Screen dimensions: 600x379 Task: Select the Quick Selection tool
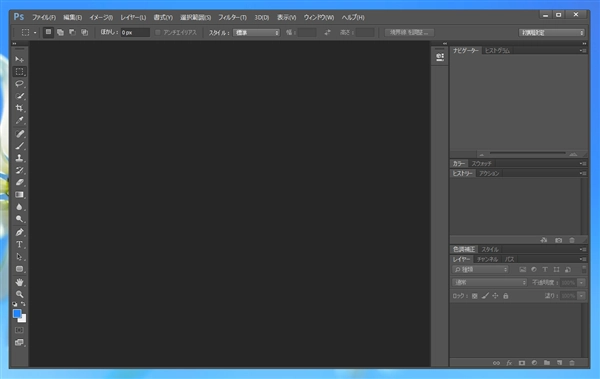pyautogui.click(x=19, y=96)
